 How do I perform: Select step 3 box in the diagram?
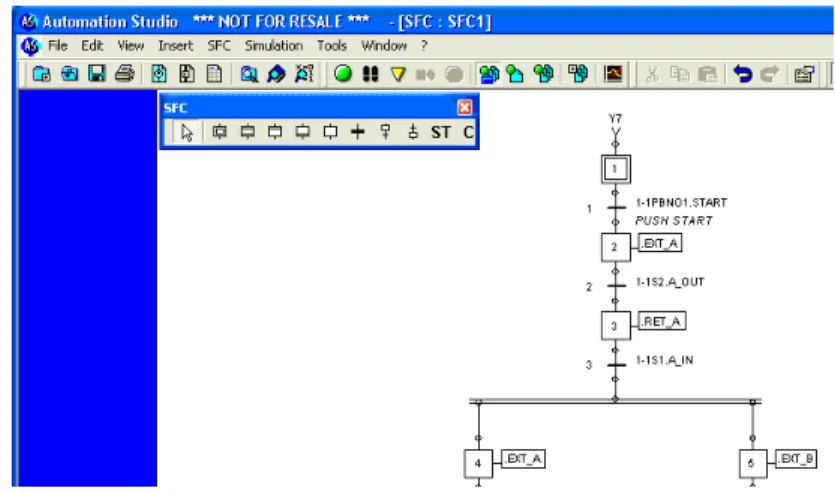pos(616,325)
